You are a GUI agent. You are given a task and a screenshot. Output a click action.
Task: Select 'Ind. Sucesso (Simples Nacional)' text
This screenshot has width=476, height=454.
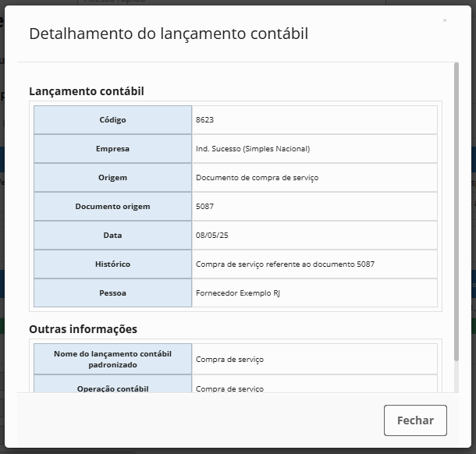[253, 149]
